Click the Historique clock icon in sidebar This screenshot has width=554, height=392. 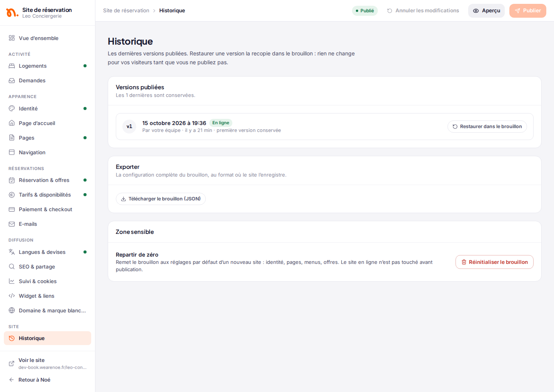coord(12,338)
